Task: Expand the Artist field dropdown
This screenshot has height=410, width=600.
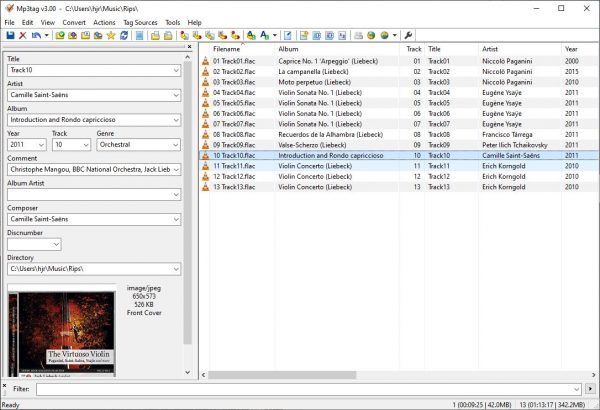Action: [176, 95]
